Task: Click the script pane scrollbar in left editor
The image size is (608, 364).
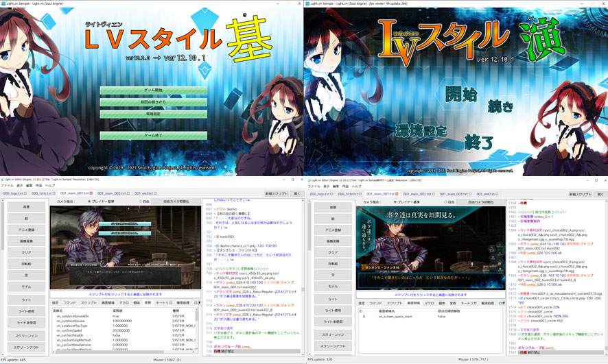Action: pos(301,274)
